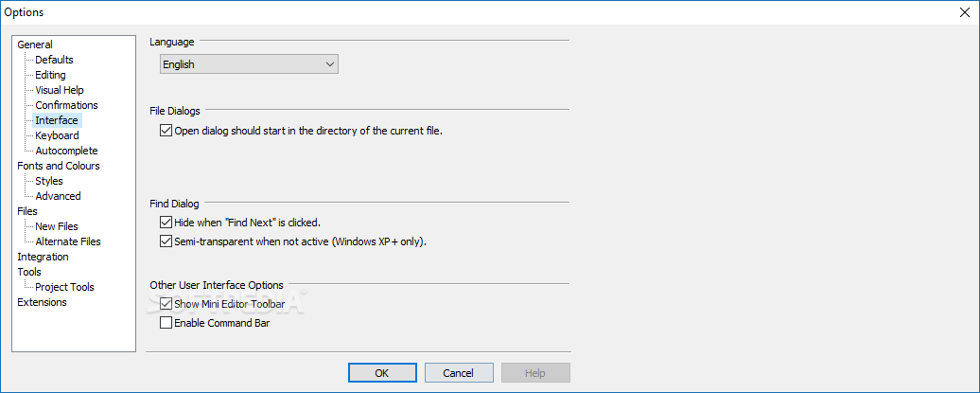Open Alternate Files settings
This screenshot has height=393, width=980.
click(x=67, y=241)
